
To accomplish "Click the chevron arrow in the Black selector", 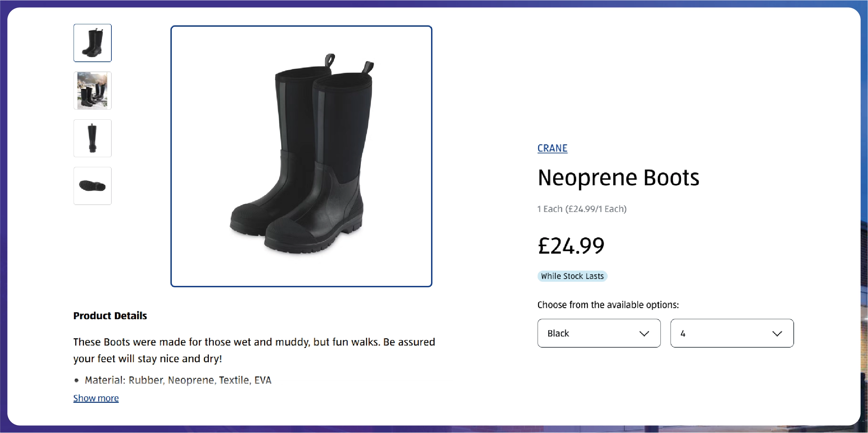I will tap(644, 333).
